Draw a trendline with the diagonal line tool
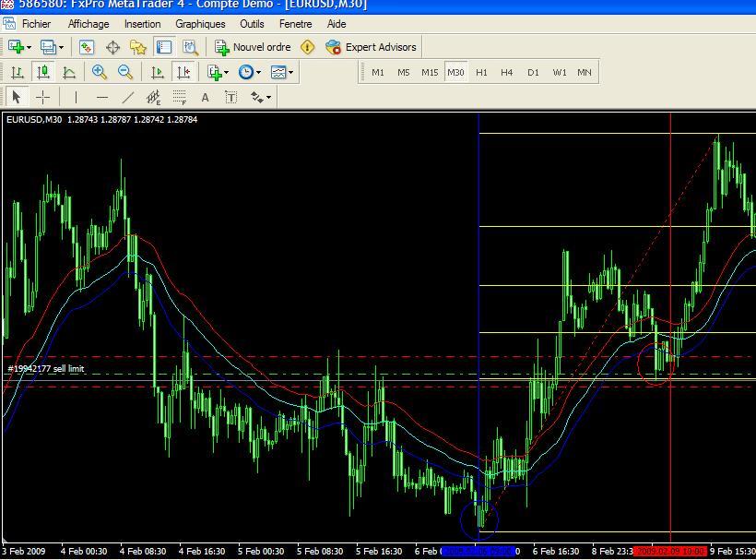 point(127,97)
